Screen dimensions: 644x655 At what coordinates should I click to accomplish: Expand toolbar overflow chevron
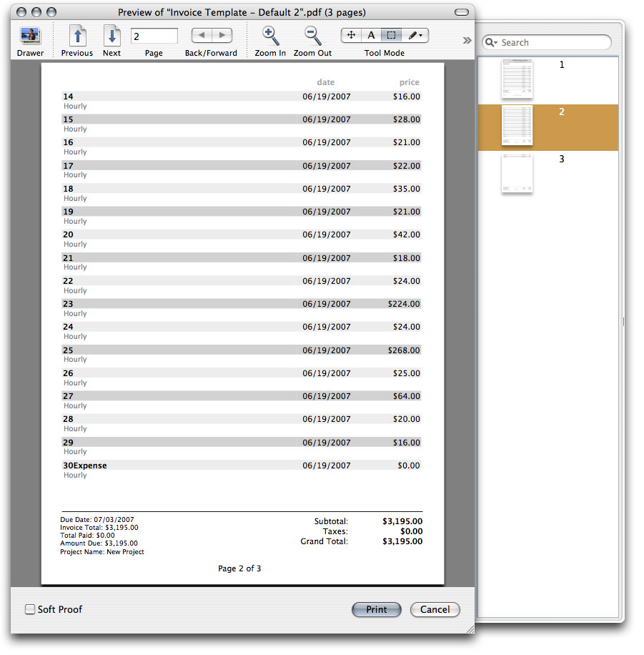point(467,41)
